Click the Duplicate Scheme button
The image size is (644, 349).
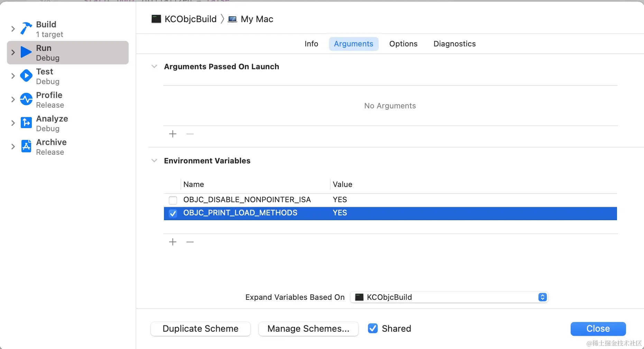[x=200, y=329]
